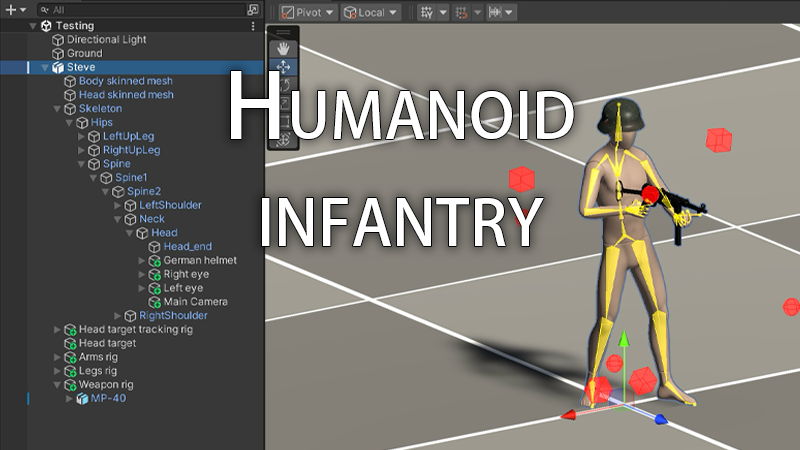Open the Local handle rotation dropdown
This screenshot has width=800, height=450.
(x=371, y=12)
